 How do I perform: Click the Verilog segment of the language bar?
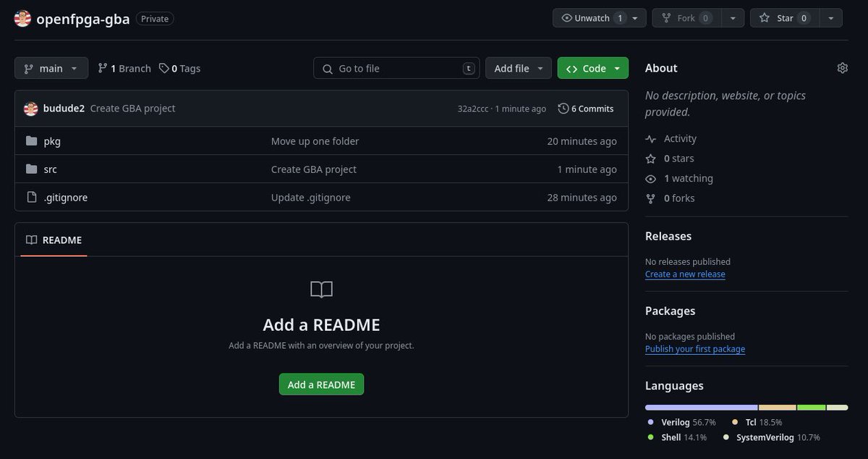(x=701, y=408)
